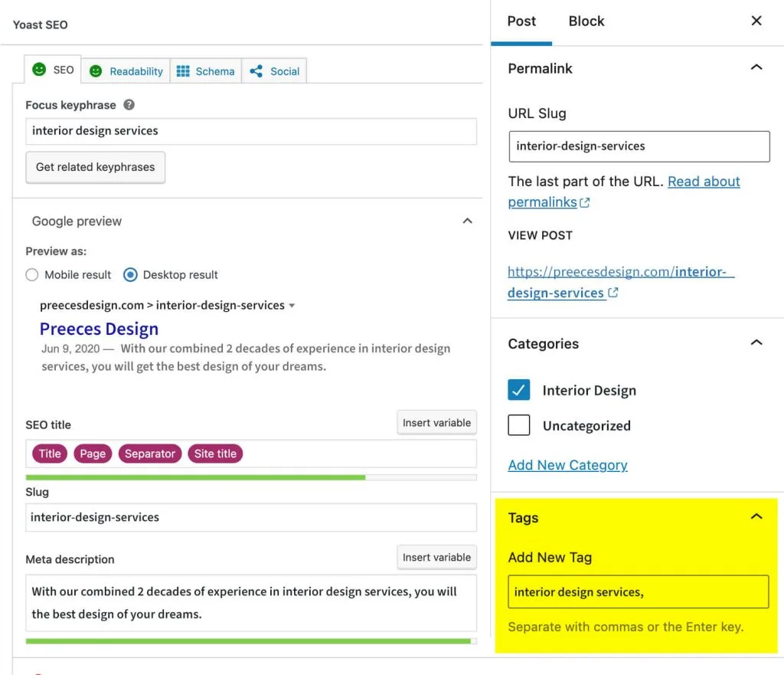Click external link icon after view post URL
Viewport: 784px width, 675px height.
click(x=613, y=293)
